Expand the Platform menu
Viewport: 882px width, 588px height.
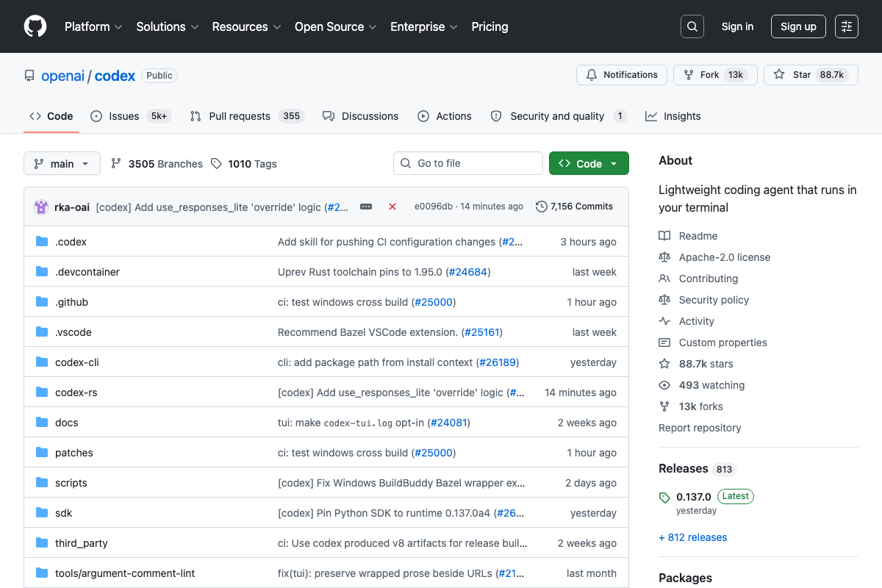pos(93,26)
